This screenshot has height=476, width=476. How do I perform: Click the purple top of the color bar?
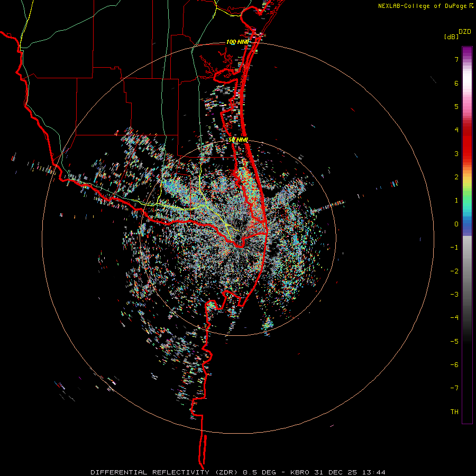[467, 52]
